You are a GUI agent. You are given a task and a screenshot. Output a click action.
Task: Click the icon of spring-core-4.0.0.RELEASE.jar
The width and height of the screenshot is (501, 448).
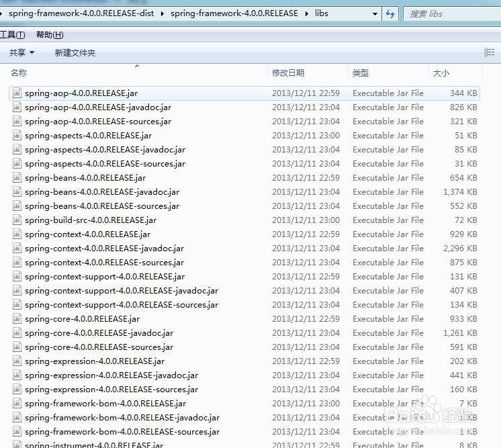pyautogui.click(x=17, y=318)
